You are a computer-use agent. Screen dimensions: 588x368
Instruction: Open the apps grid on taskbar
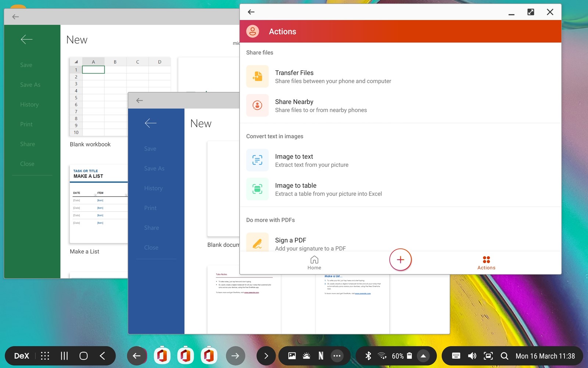pyautogui.click(x=45, y=356)
